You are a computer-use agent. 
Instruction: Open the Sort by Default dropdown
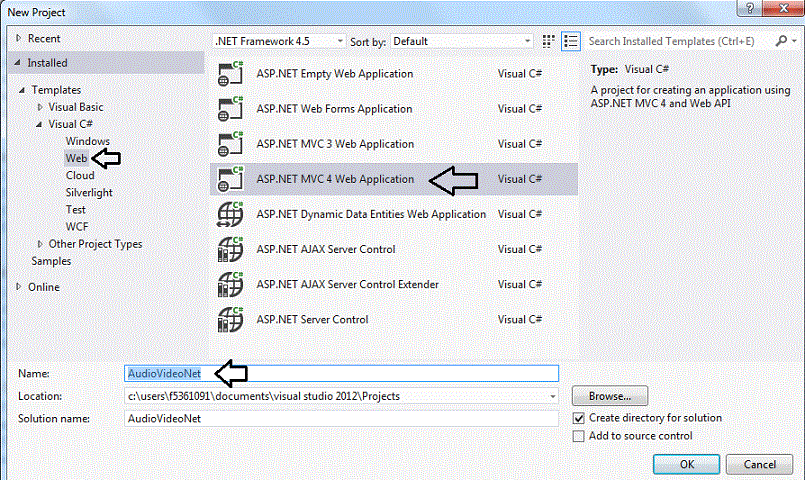[x=462, y=41]
